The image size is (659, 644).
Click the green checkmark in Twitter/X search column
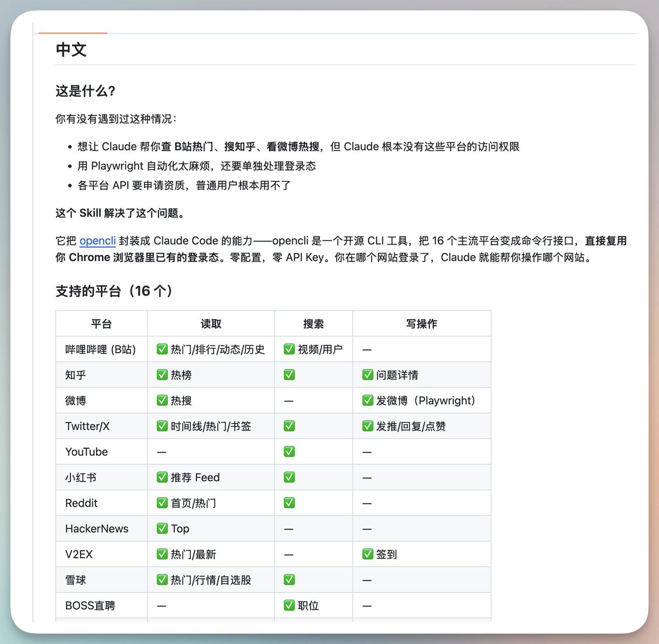[x=289, y=426]
